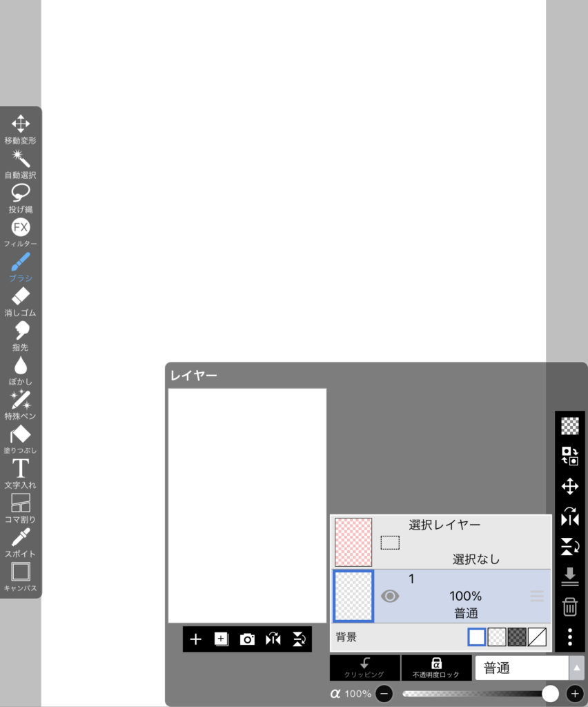Toggle 不透明度ロック alpha lock

tap(436, 668)
